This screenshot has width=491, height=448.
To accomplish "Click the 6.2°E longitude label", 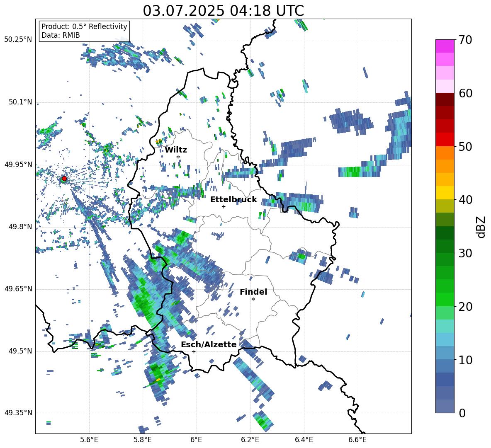I will 250,440.
